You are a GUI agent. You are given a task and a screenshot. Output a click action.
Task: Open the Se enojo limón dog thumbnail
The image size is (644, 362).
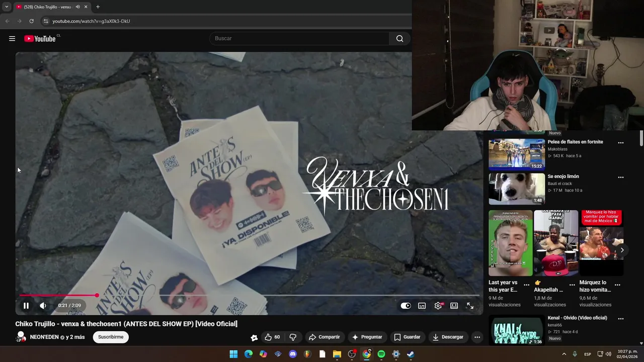click(517, 189)
